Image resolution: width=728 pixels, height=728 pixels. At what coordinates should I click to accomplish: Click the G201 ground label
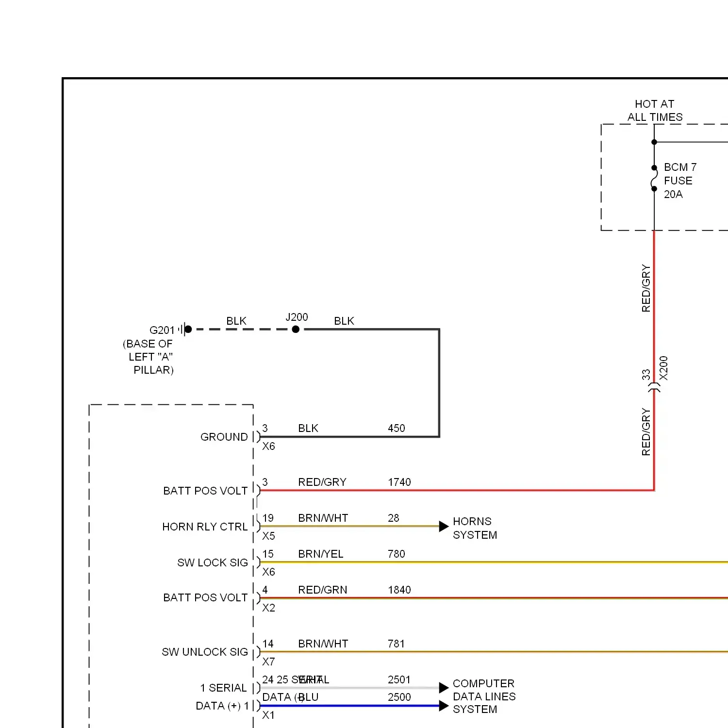(162, 330)
